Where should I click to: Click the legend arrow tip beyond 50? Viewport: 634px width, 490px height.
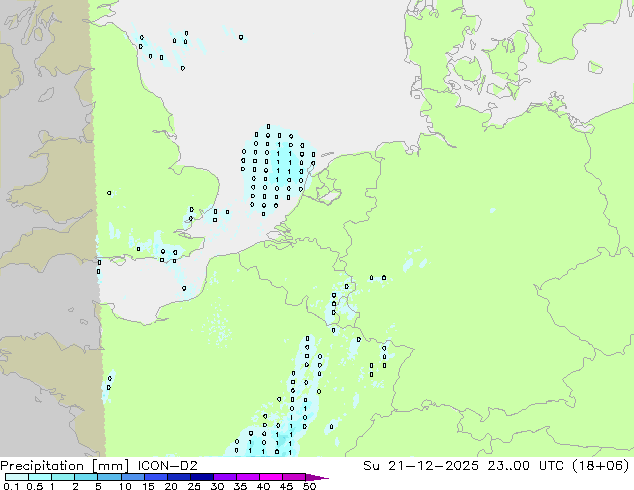pos(317,477)
